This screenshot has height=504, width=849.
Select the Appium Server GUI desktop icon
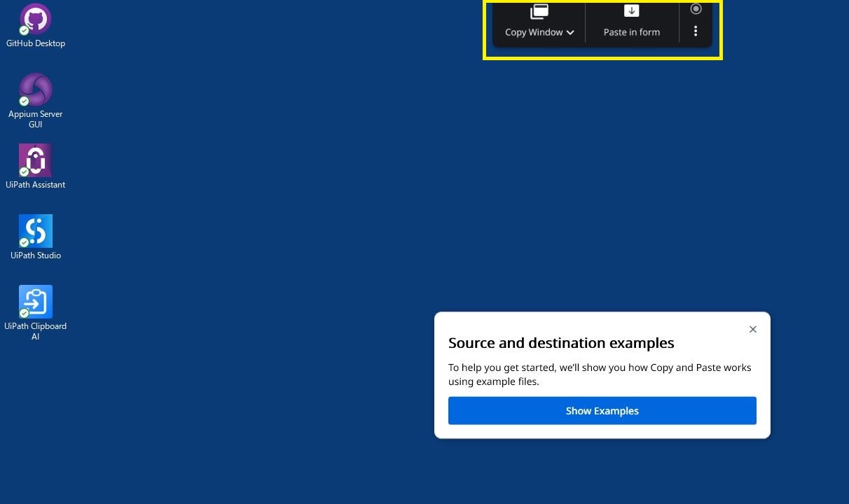[36, 101]
